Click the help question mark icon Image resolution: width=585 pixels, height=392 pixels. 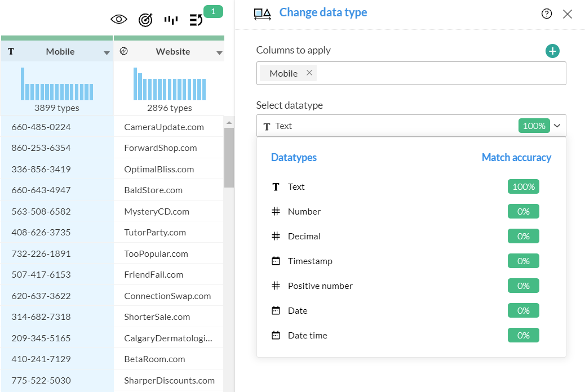pyautogui.click(x=547, y=14)
